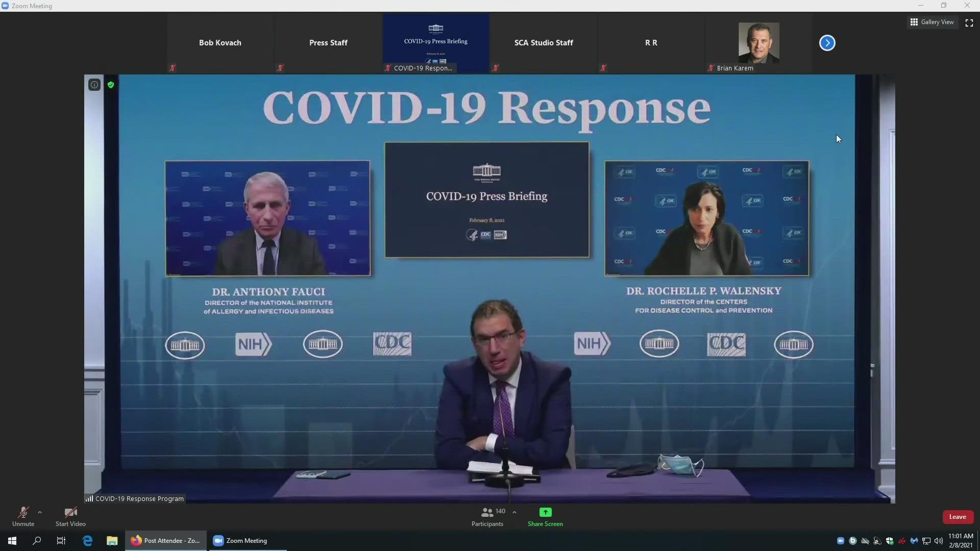
Task: Select SCA Studio Staff participant tile
Action: (x=544, y=43)
